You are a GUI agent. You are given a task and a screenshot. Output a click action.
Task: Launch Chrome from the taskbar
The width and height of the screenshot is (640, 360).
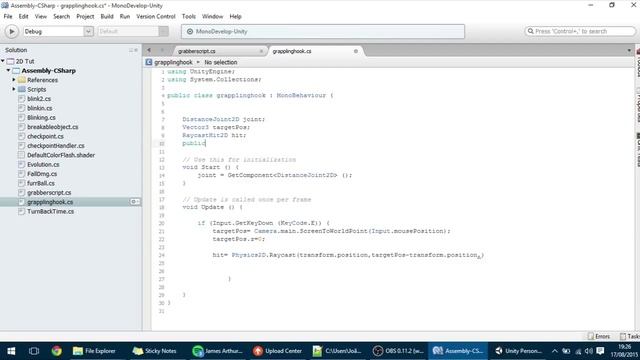click(x=56, y=351)
